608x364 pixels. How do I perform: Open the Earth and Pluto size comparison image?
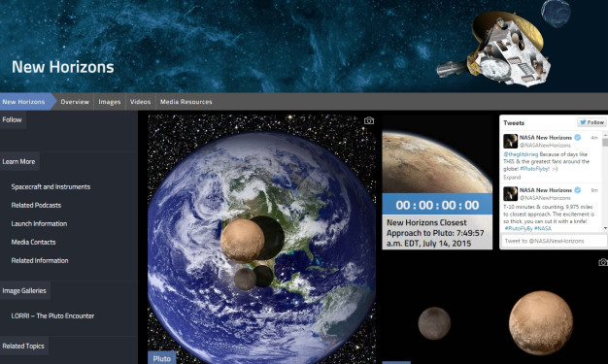pyautogui.click(x=261, y=239)
